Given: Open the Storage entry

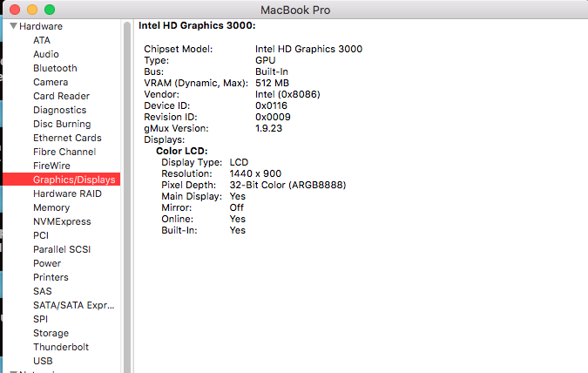Looking at the screenshot, I should click(x=51, y=333).
